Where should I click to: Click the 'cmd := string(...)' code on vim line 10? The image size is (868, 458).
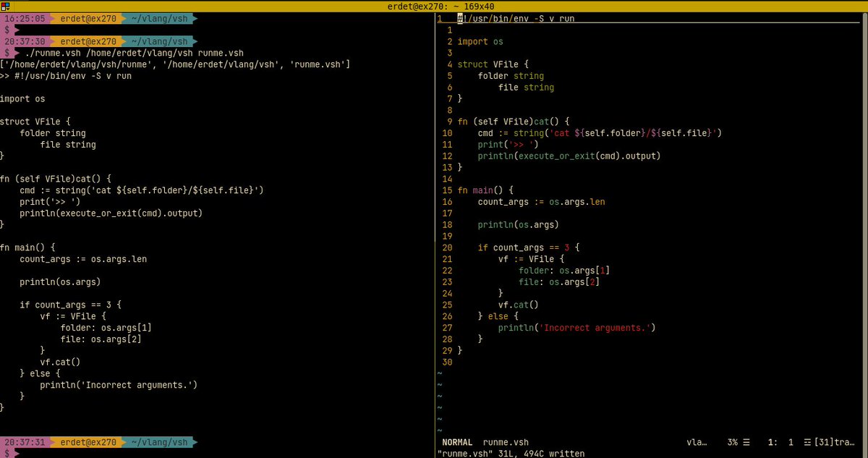click(x=600, y=133)
